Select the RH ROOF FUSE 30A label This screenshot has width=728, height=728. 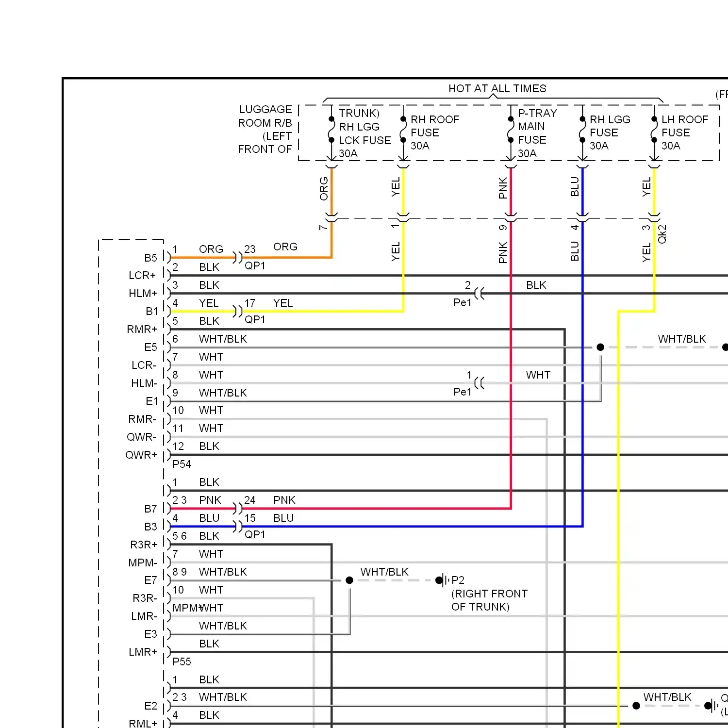tap(434, 132)
